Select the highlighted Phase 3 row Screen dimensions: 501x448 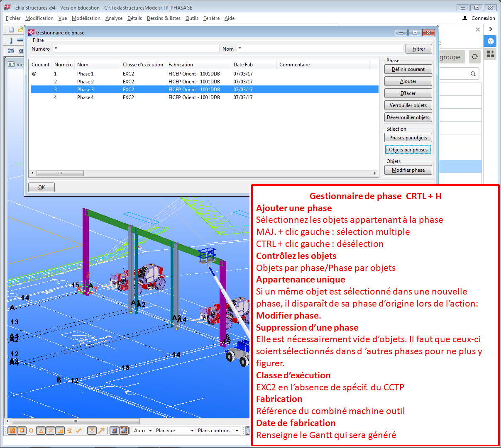[x=205, y=90]
